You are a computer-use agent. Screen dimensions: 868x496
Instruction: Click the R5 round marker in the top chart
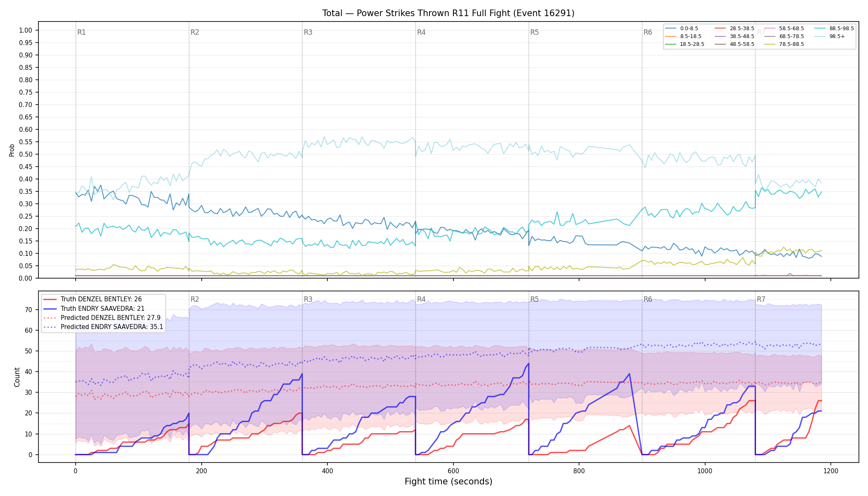pyautogui.click(x=534, y=32)
